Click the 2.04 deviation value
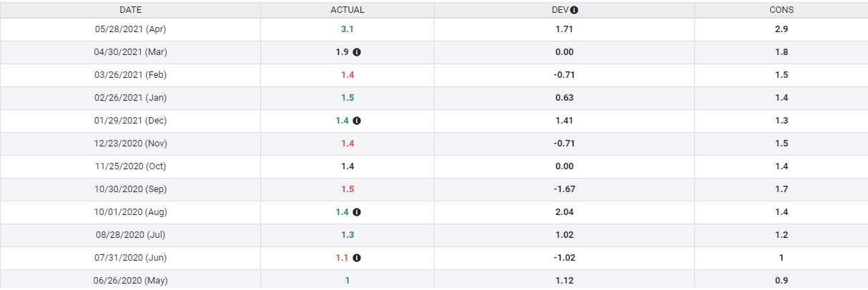Image resolution: width=868 pixels, height=290 pixels. point(564,212)
